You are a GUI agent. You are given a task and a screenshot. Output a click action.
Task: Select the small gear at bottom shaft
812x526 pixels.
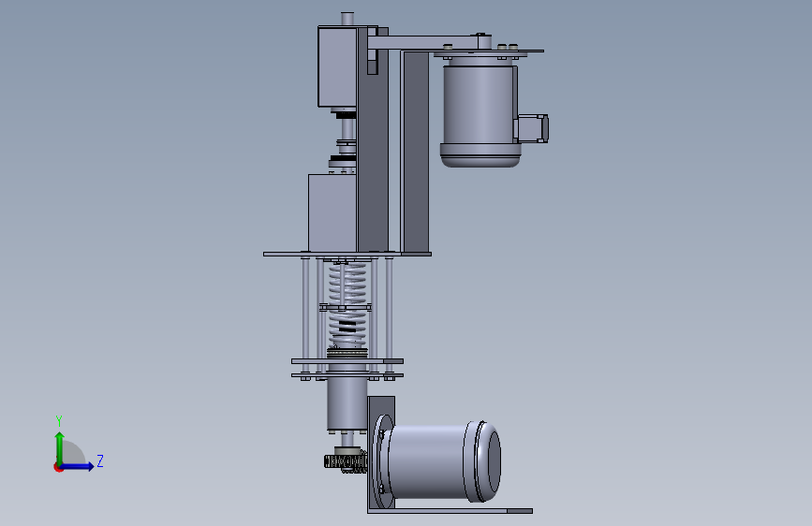click(345, 460)
